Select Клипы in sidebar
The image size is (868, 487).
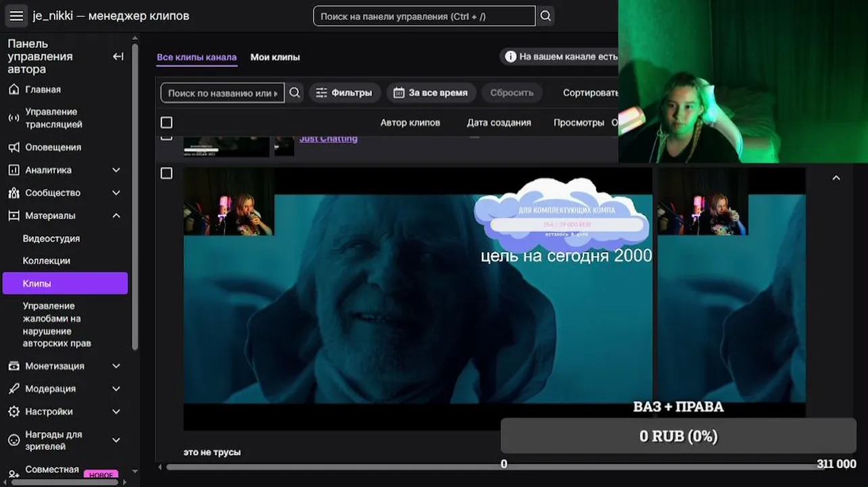[65, 283]
